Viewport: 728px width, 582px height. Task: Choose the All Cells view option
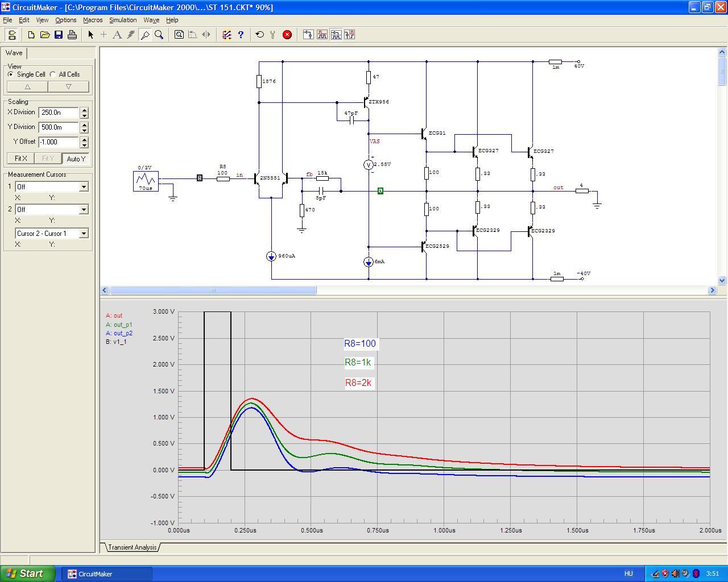click(53, 74)
